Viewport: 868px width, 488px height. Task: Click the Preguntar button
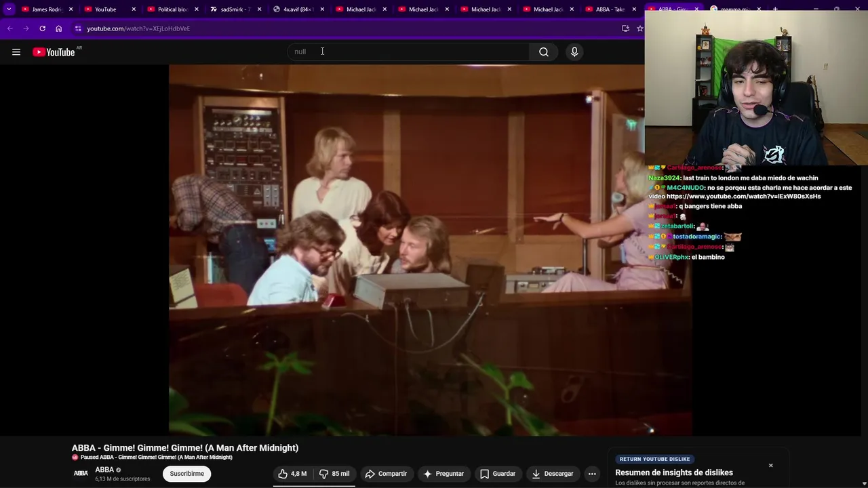click(x=443, y=474)
